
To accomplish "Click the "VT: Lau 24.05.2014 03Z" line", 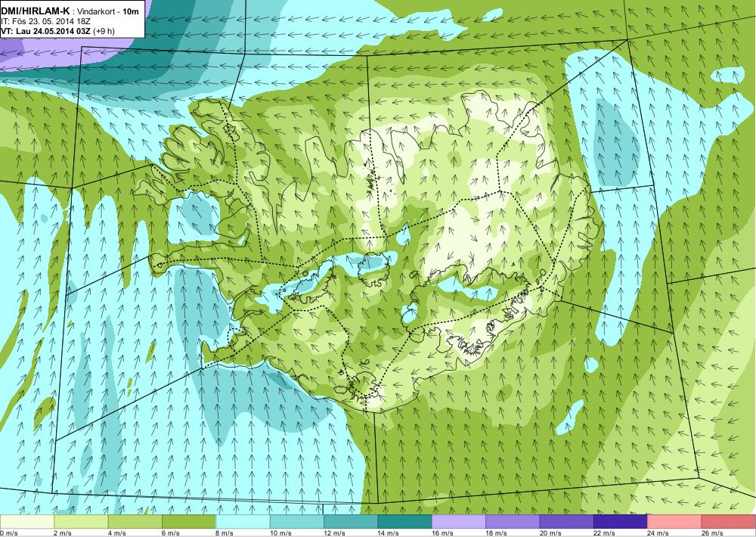I will coord(45,31).
